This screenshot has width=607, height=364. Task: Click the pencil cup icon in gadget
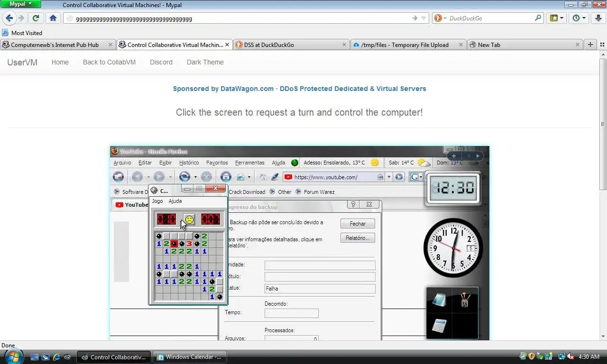[x=465, y=300]
